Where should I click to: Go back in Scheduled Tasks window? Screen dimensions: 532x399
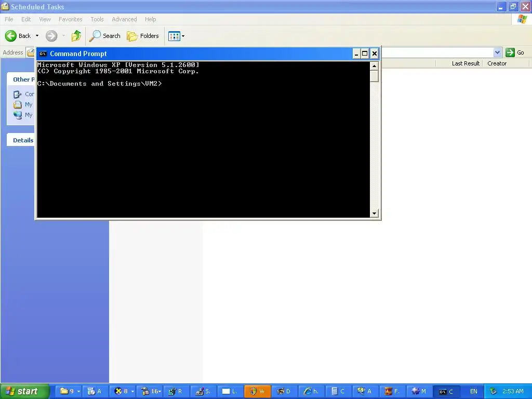18,36
